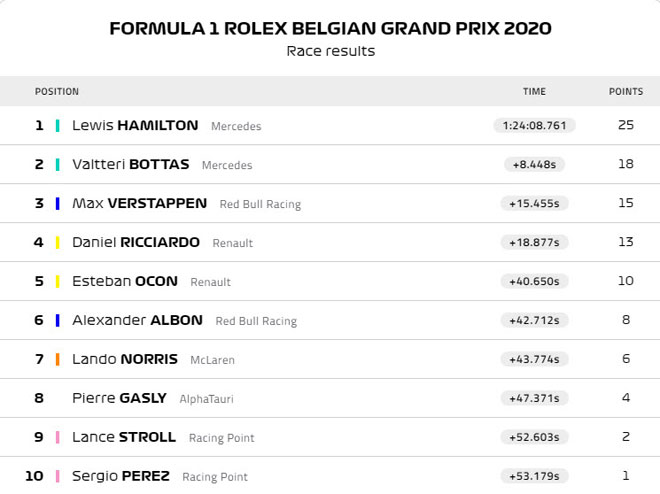Click Daniel Ricciardo's name

[x=136, y=242]
